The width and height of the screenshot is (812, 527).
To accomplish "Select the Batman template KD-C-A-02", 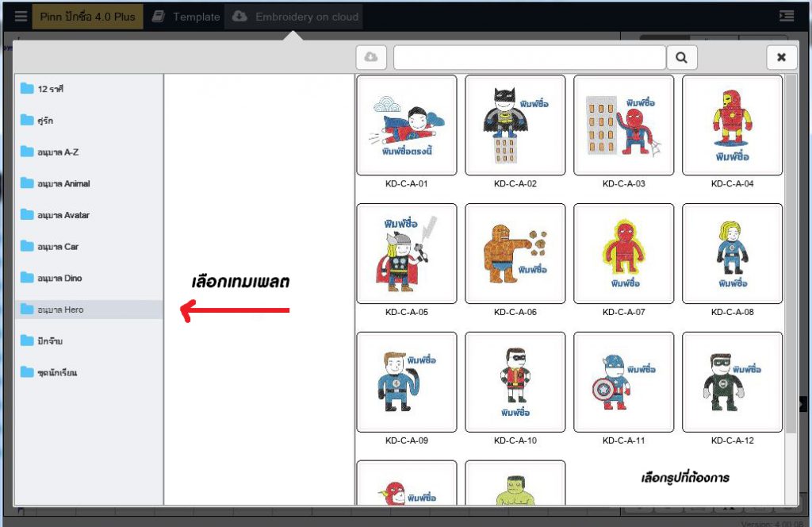I will click(515, 125).
